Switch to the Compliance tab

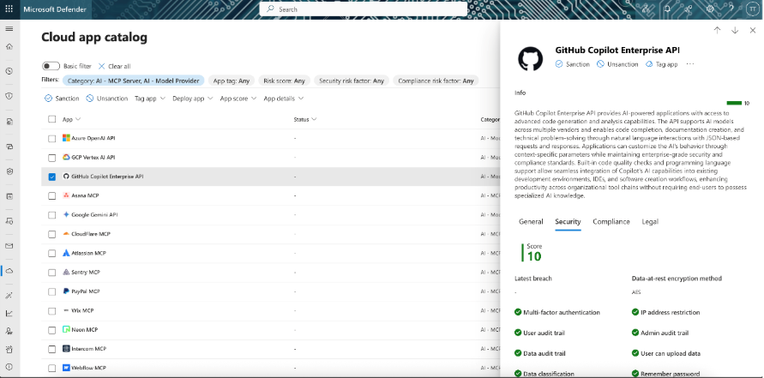pos(611,222)
